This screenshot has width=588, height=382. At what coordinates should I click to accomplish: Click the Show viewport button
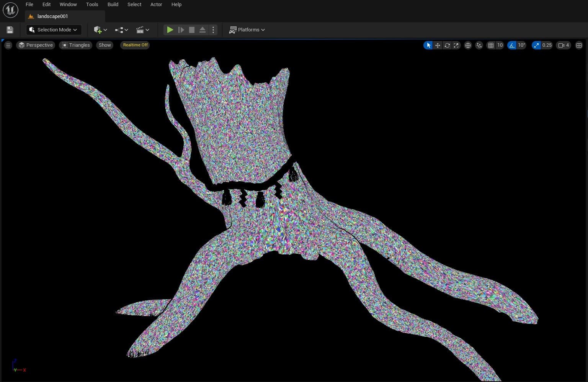click(105, 45)
